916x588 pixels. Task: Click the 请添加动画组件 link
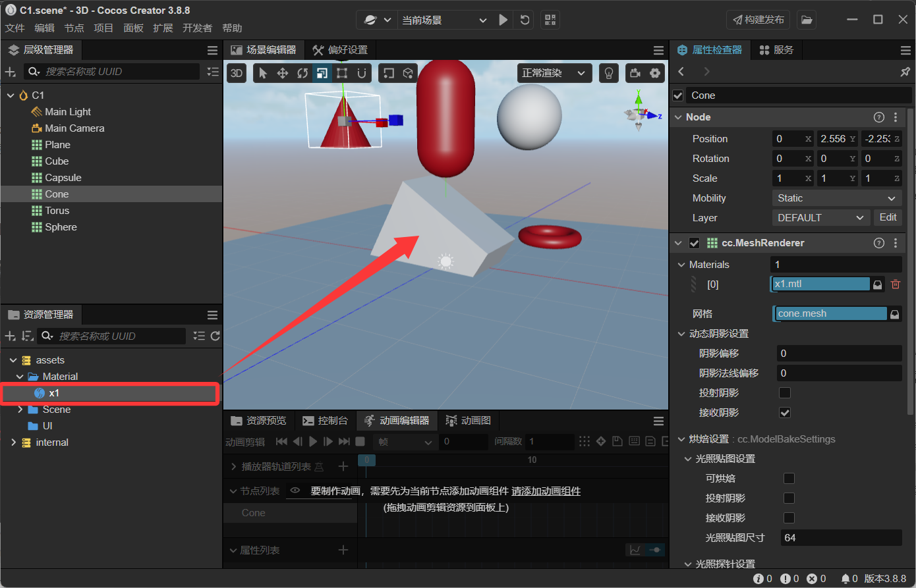546,491
